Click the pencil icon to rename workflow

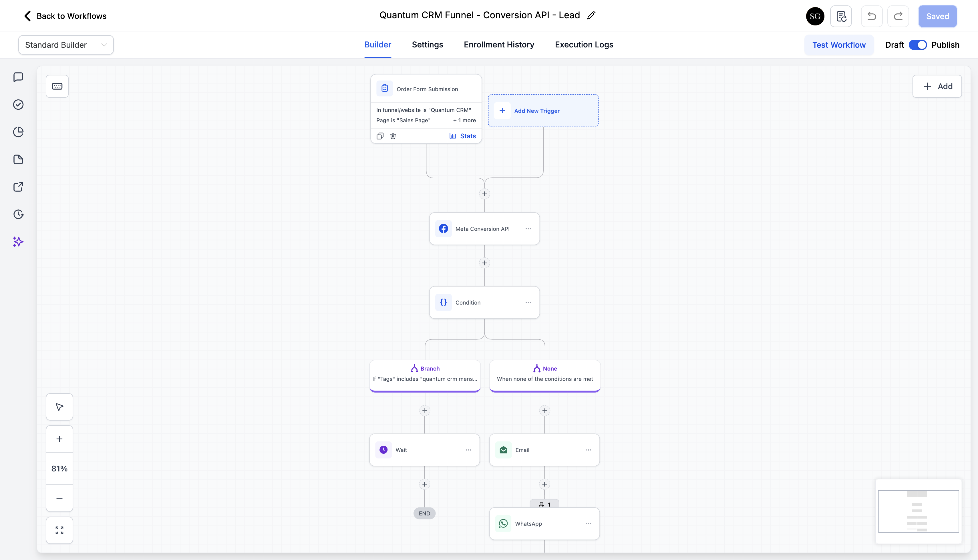(592, 15)
